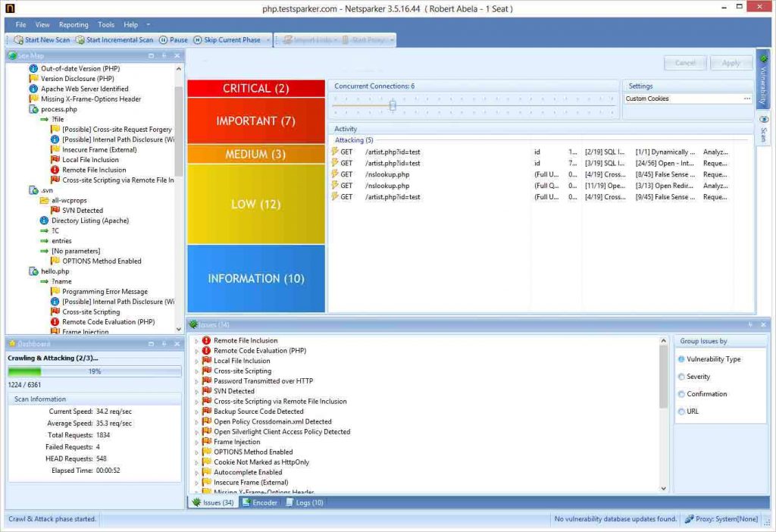Click the Issues panel bug icon in header
The height and width of the screenshot is (532, 776).
point(193,324)
